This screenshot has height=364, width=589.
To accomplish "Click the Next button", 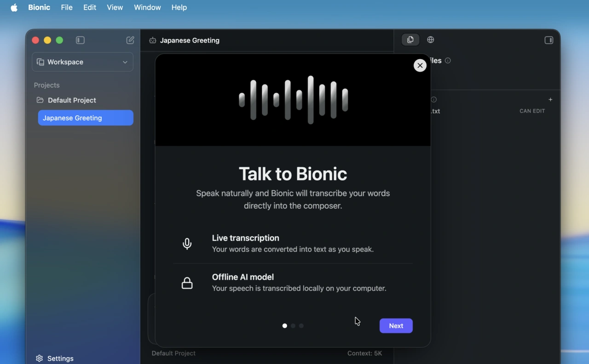I will (x=396, y=326).
